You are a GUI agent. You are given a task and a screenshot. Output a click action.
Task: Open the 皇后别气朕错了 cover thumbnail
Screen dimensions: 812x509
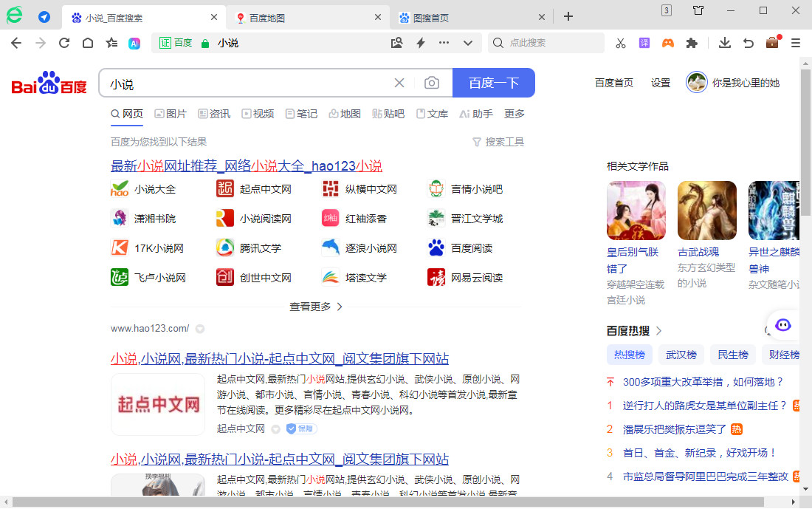[x=636, y=211]
